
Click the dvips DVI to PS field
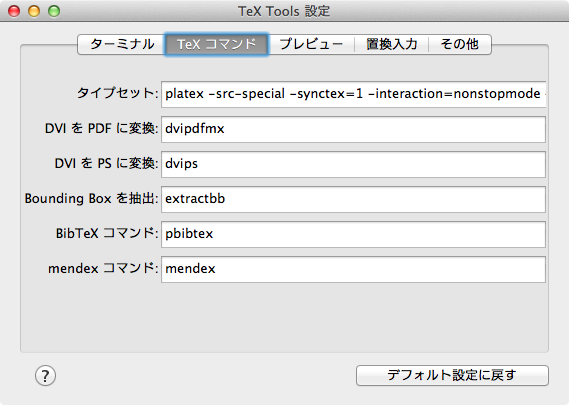[353, 164]
